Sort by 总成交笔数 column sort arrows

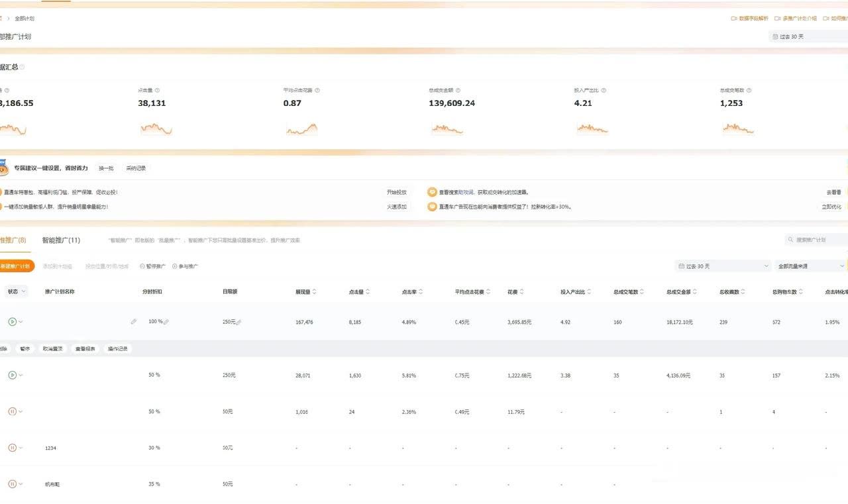(x=642, y=291)
